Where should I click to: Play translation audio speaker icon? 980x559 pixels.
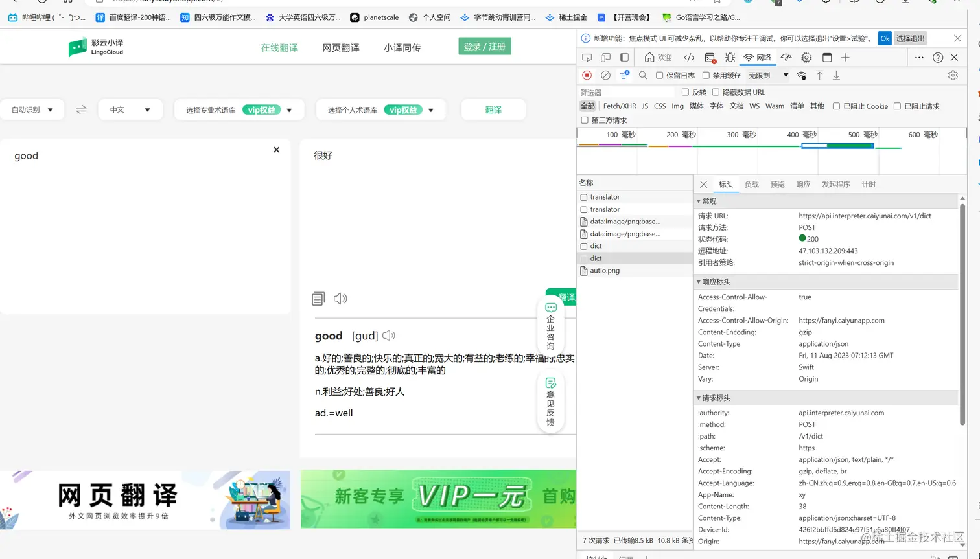pyautogui.click(x=340, y=298)
